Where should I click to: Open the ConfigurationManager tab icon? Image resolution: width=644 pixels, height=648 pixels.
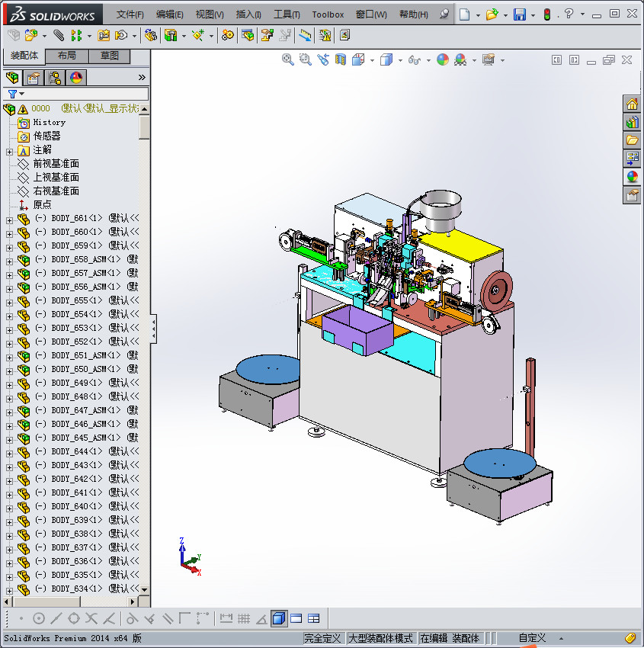(55, 78)
